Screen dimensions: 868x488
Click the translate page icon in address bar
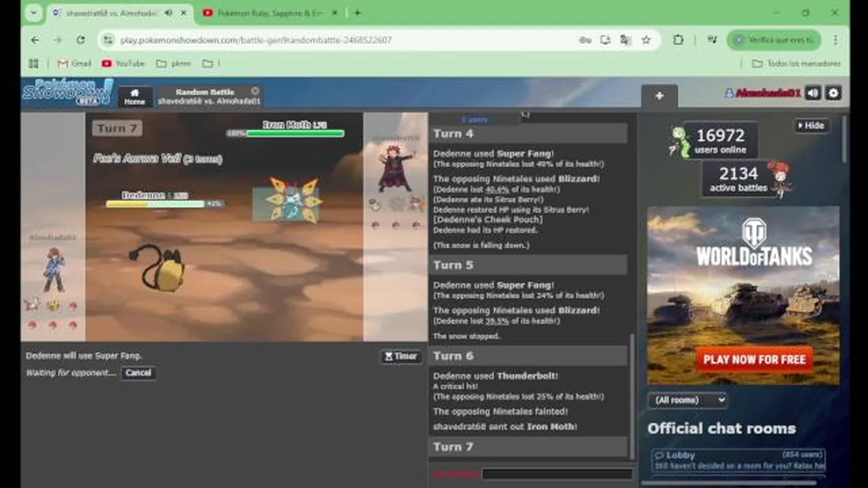[x=626, y=40]
